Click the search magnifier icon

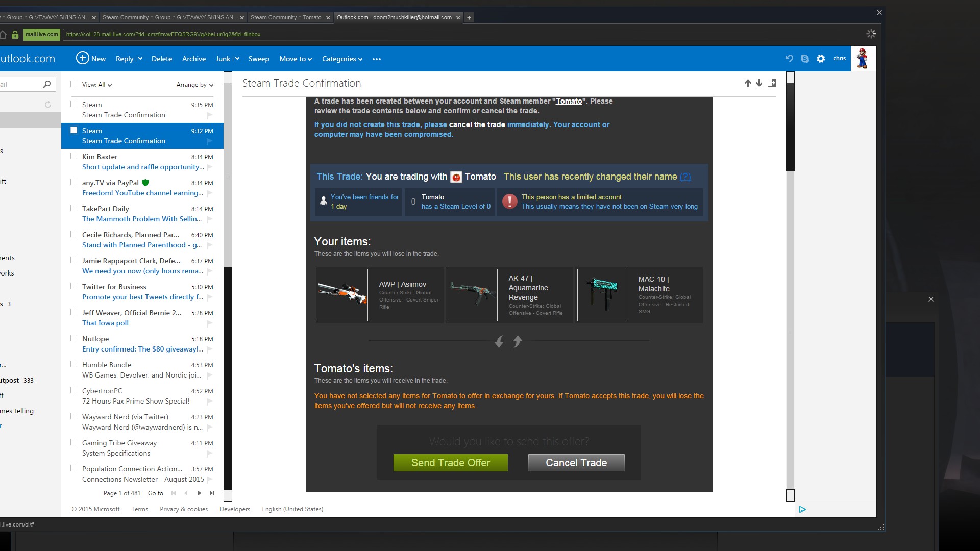pyautogui.click(x=47, y=84)
